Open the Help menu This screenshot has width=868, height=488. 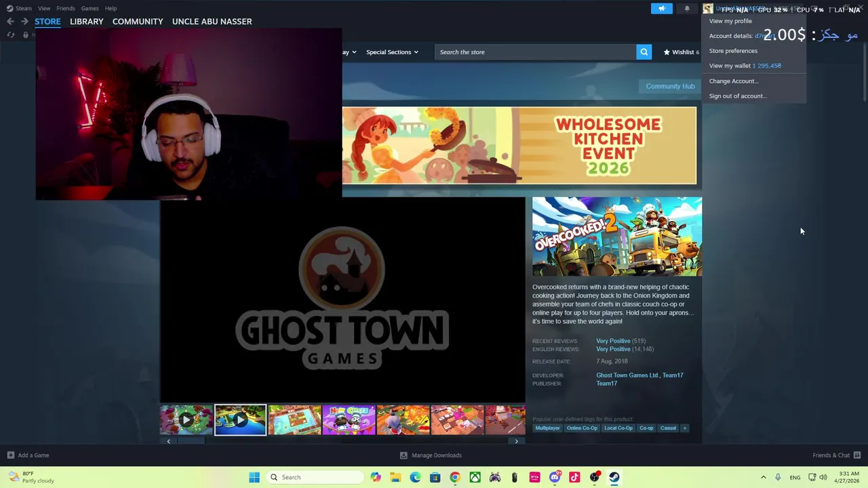tap(111, 8)
